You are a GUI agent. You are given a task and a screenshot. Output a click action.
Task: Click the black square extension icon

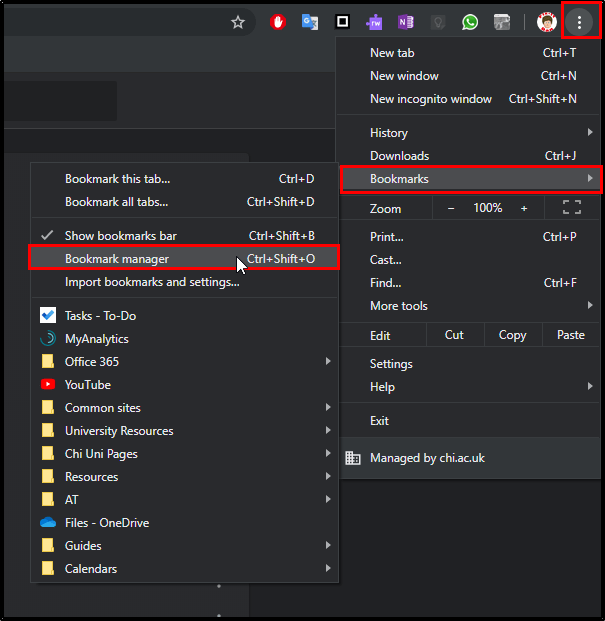point(342,22)
